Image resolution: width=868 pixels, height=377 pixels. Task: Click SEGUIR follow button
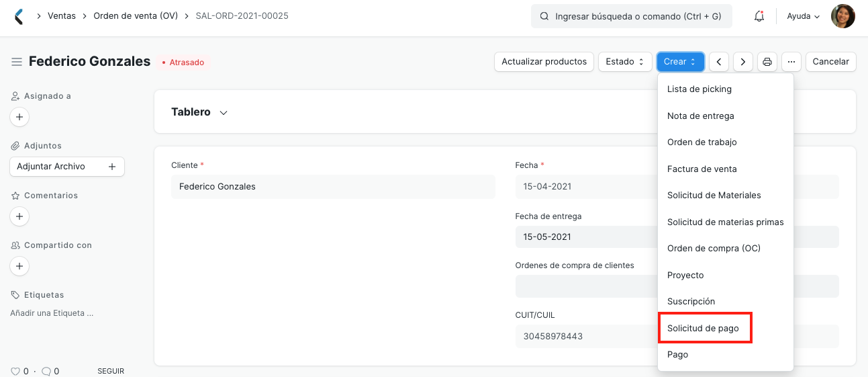(x=111, y=371)
